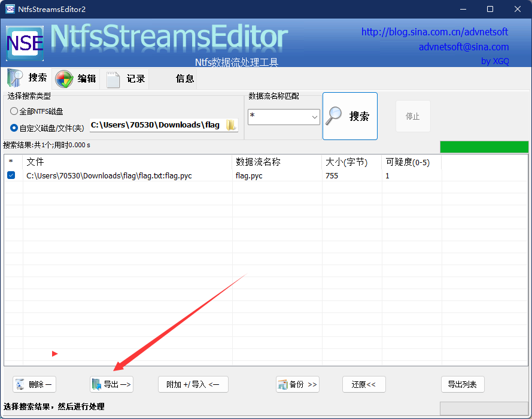The width and height of the screenshot is (532, 419).
Task: Minimize the NtfsStreamsEditor2 window
Action: (x=463, y=9)
